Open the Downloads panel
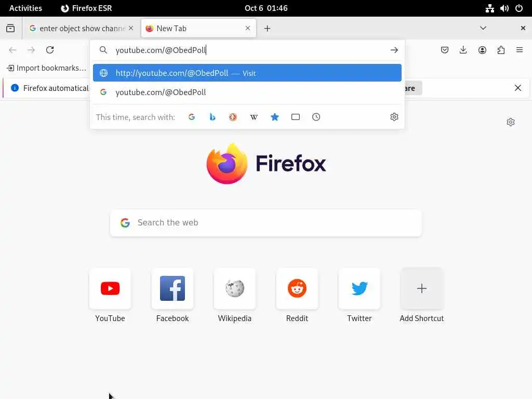 coord(463,50)
